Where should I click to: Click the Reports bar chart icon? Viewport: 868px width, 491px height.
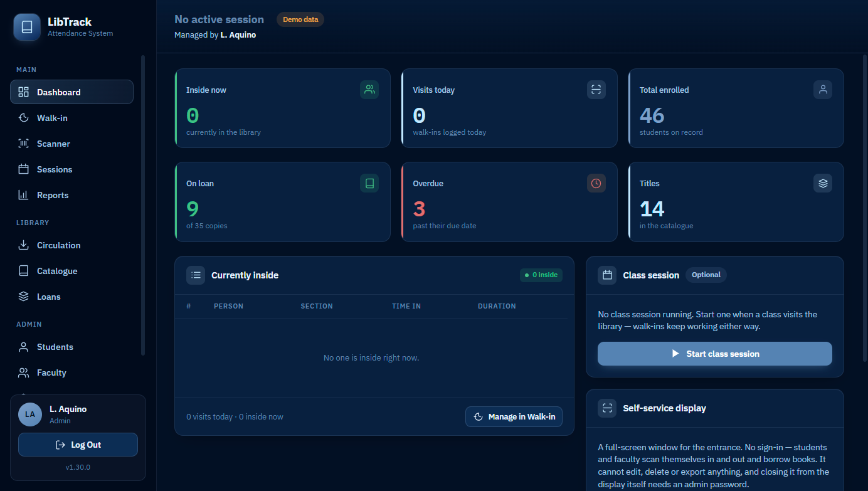pos(24,195)
